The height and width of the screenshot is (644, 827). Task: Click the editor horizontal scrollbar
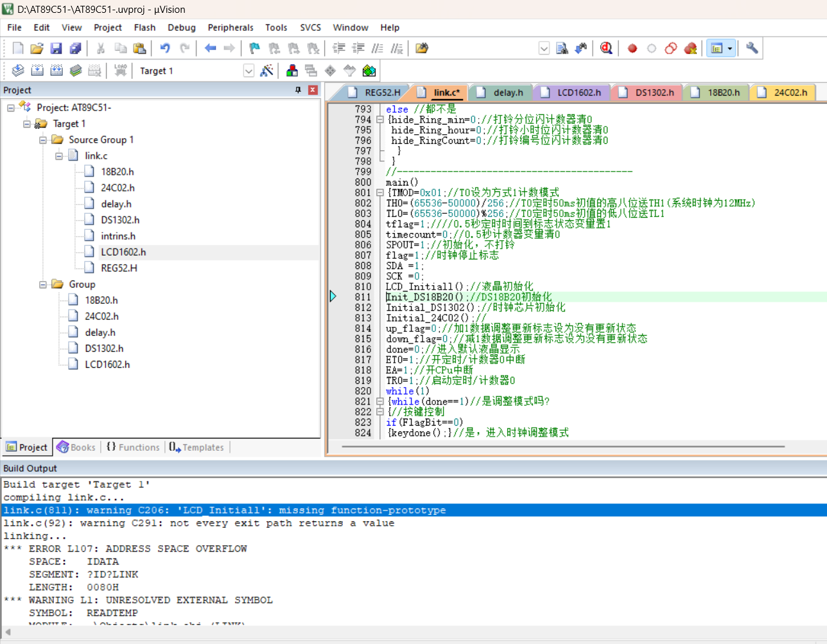pyautogui.click(x=563, y=446)
